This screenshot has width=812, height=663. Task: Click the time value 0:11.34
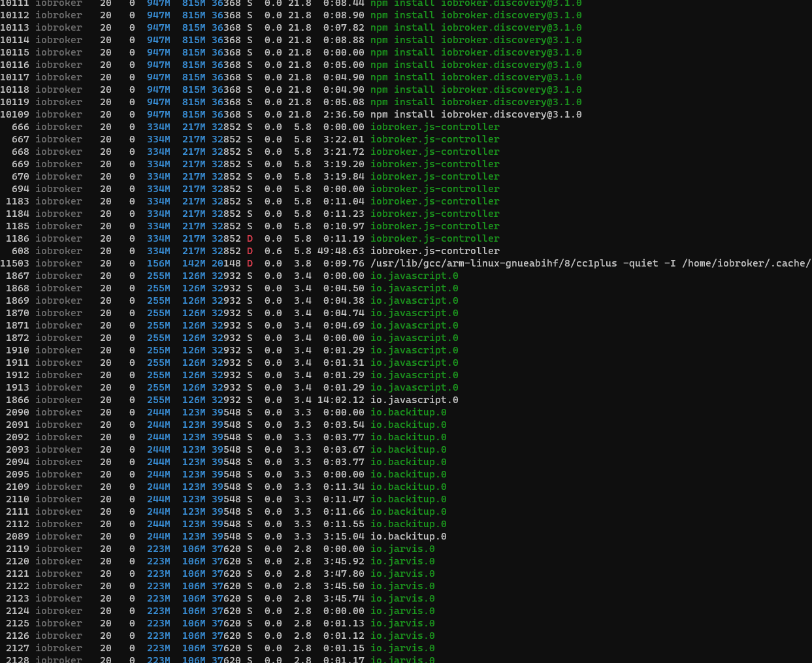pyautogui.click(x=344, y=487)
